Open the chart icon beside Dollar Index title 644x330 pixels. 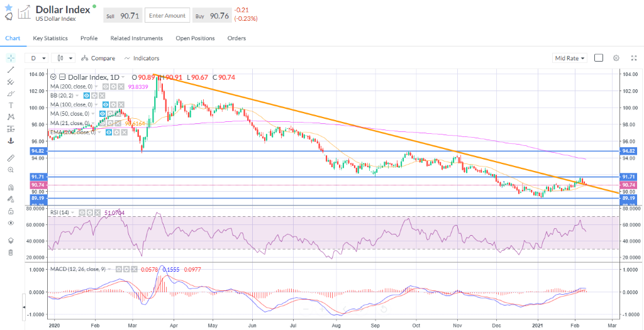25,13
